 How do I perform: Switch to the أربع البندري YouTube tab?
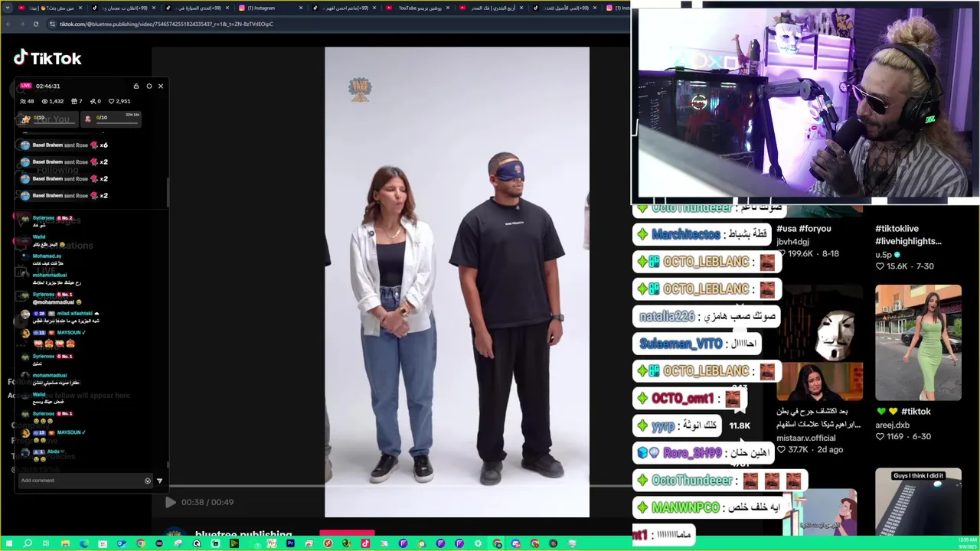pos(490,8)
